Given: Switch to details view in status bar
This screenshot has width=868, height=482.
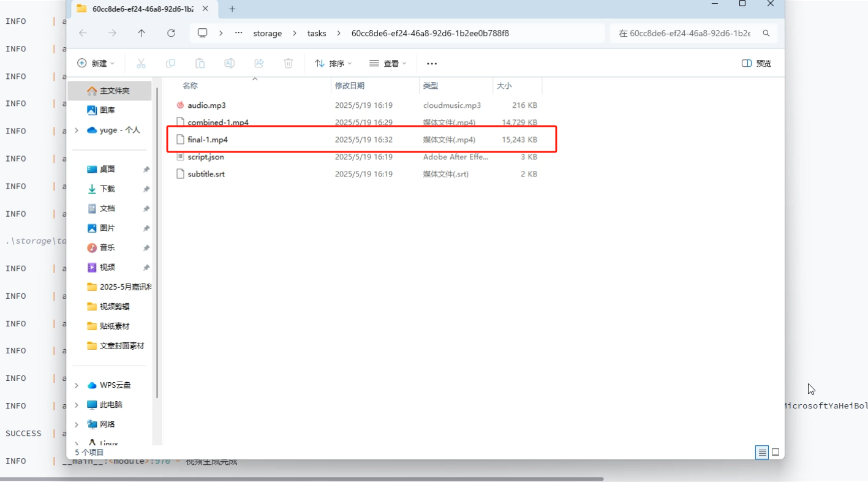Looking at the screenshot, I should coord(762,453).
